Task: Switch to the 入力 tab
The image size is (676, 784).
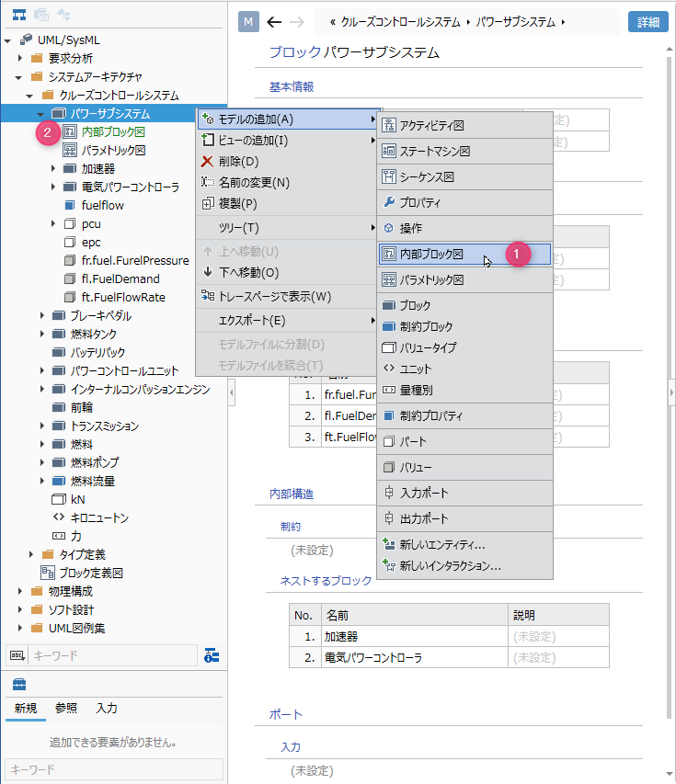Action: (107, 708)
